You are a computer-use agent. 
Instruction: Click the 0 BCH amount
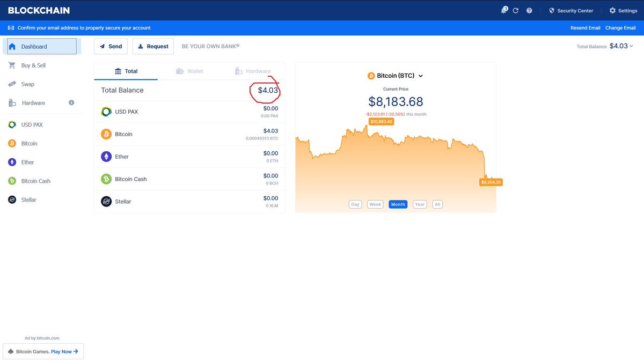[x=272, y=183]
